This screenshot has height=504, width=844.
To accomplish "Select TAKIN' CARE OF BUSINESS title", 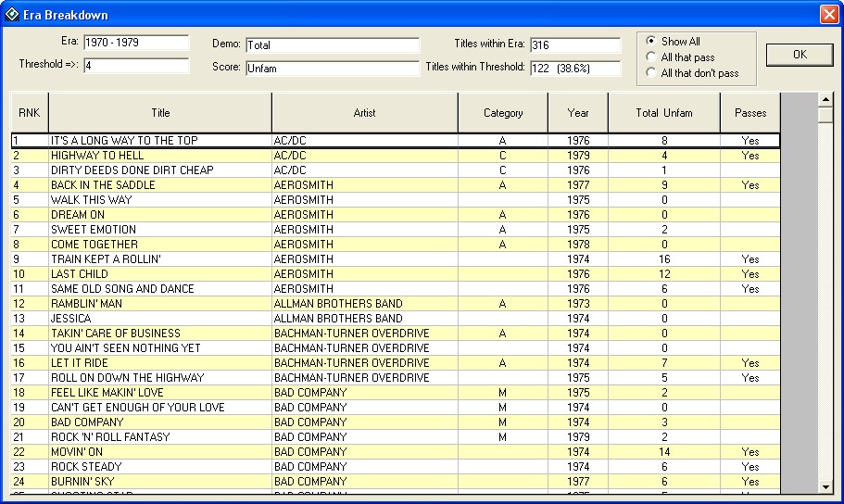I will [115, 334].
